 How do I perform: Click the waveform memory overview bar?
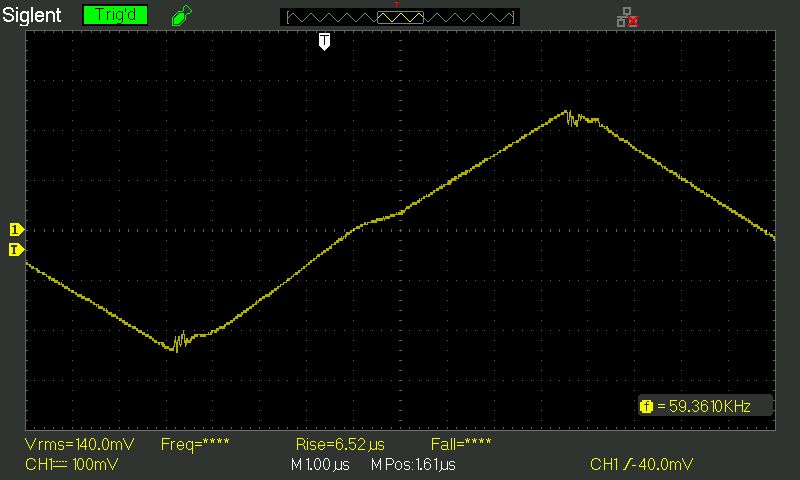400,17
